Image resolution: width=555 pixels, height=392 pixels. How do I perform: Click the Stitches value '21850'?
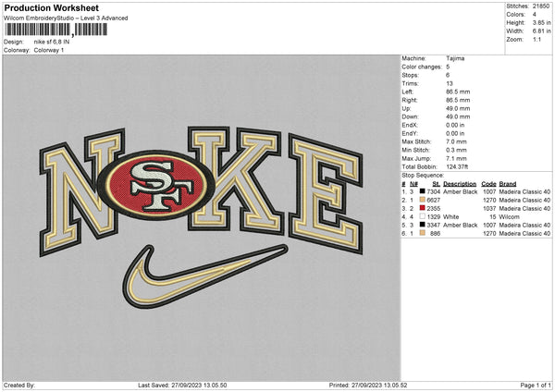click(x=541, y=6)
